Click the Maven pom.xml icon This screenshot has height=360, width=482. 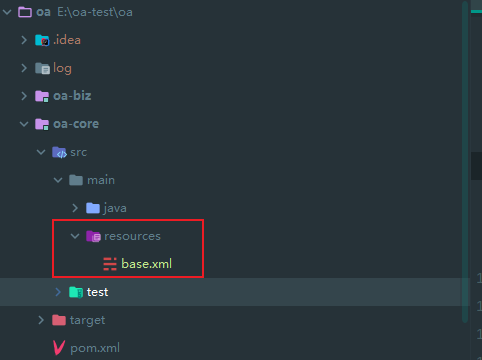tap(59, 348)
